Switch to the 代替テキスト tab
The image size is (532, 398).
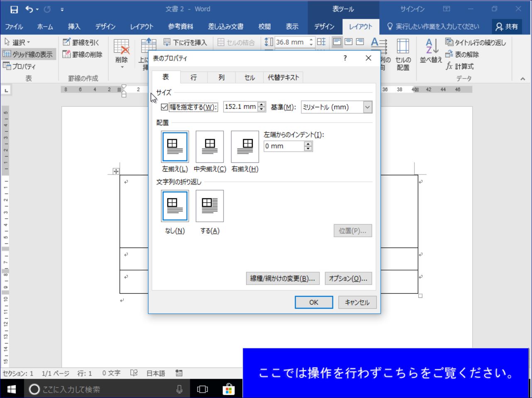coord(283,77)
